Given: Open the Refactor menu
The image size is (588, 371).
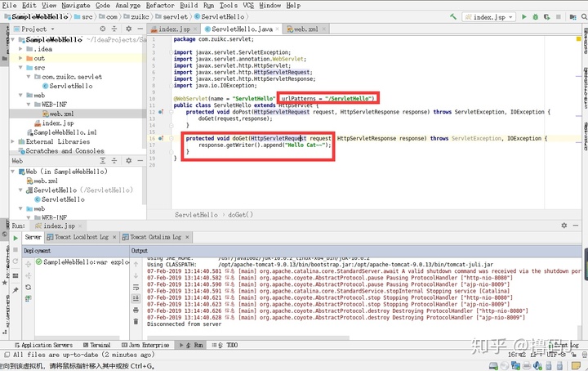Looking at the screenshot, I should pyautogui.click(x=160, y=5).
